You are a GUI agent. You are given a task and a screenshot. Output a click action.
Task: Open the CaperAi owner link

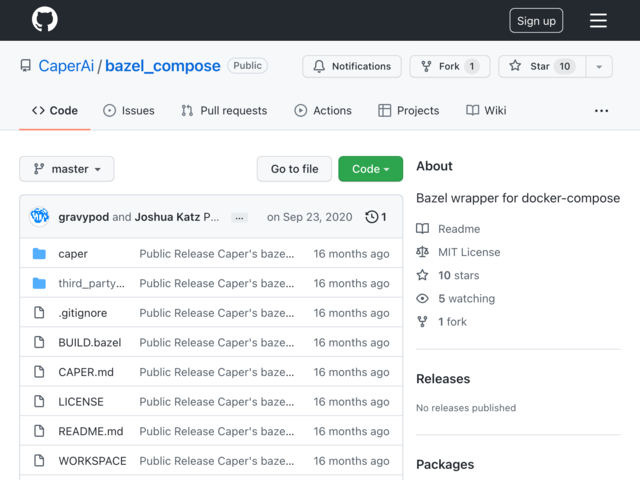[66, 66]
